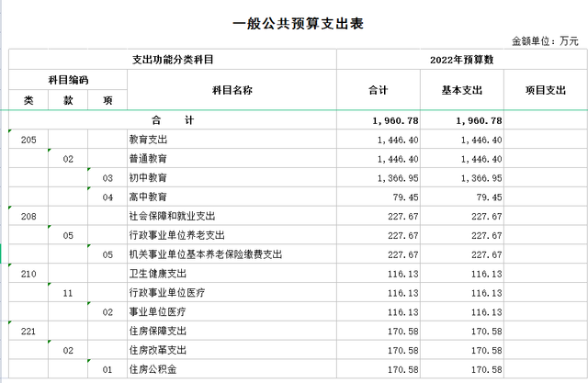
Task: Click the "普通教育" cell
Action: [148, 159]
